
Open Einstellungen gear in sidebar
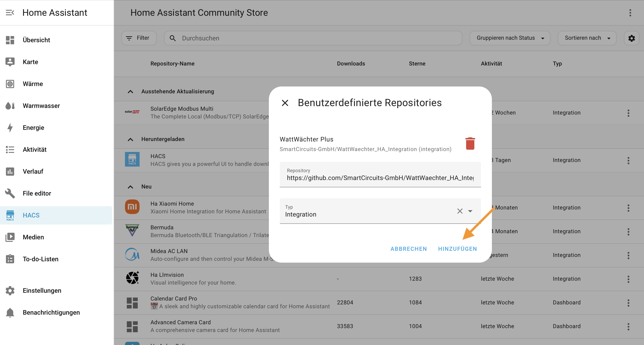tap(10, 290)
